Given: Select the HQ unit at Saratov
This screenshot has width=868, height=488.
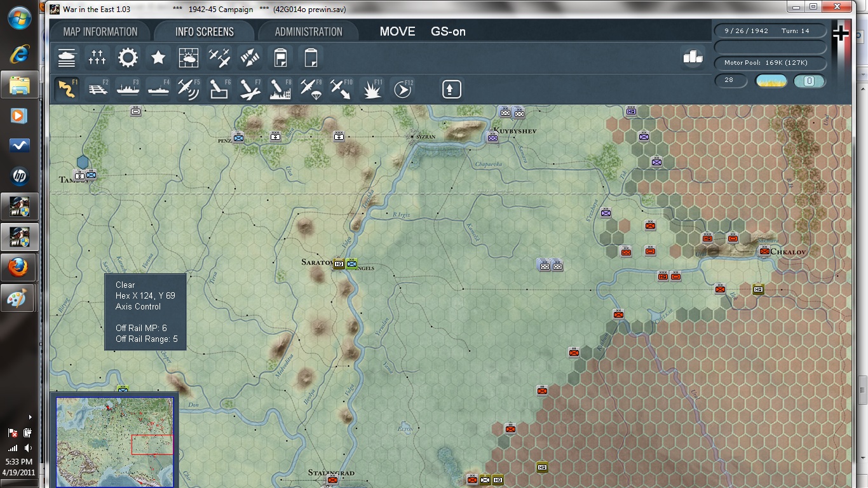Looking at the screenshot, I should 339,264.
